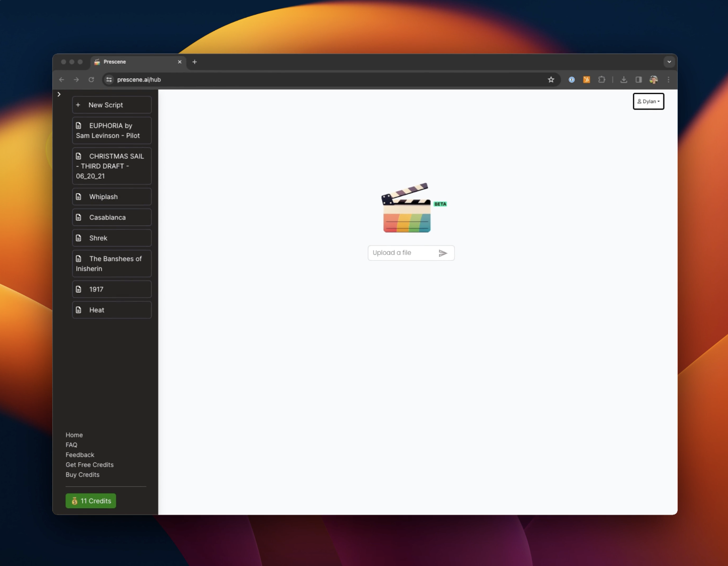Viewport: 728px width, 566px height.
Task: Open the Feedback link
Action: (x=80, y=455)
